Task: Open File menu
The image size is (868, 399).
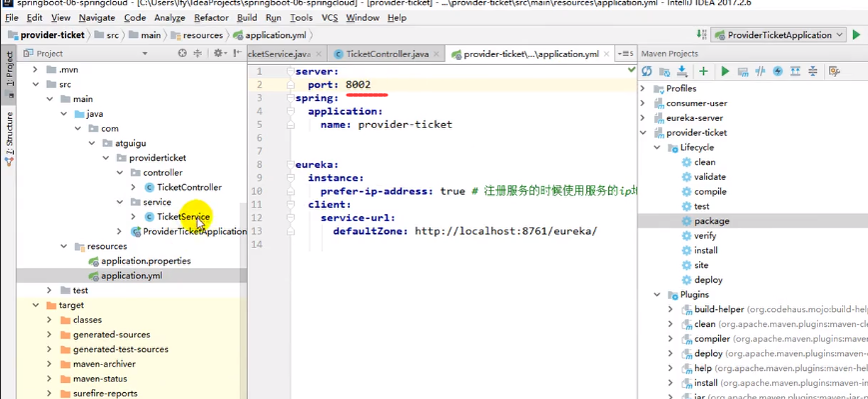Action: pyautogui.click(x=11, y=18)
